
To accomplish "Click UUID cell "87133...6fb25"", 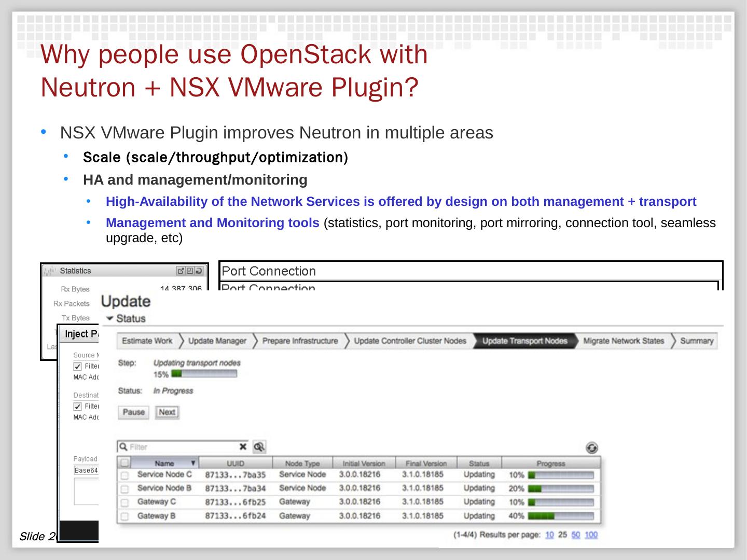I will [236, 502].
